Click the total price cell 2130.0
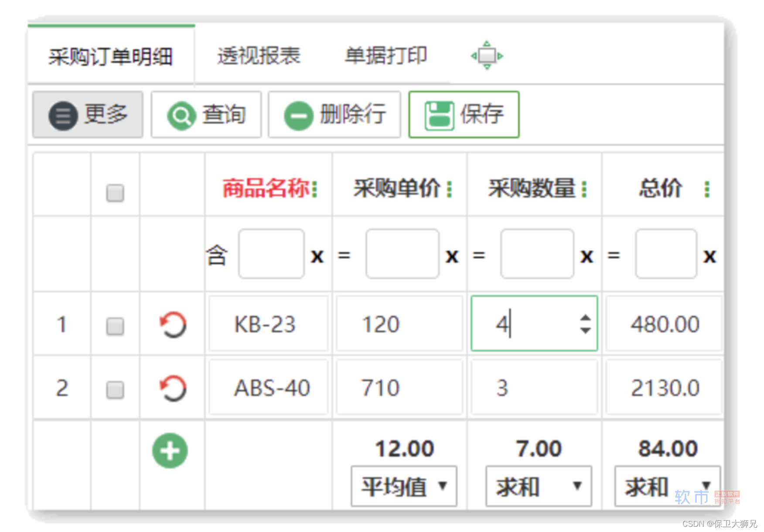Screen dimensions: 764x532 tap(664, 387)
